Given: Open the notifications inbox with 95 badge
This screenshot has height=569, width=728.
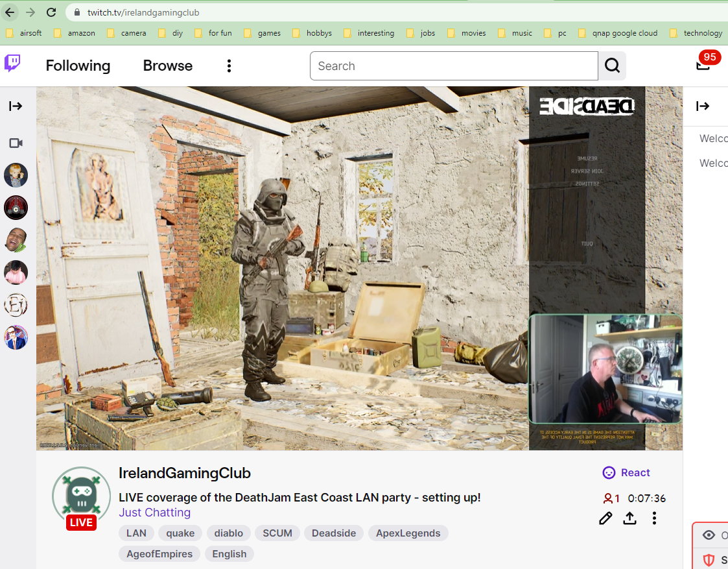Looking at the screenshot, I should (703, 64).
